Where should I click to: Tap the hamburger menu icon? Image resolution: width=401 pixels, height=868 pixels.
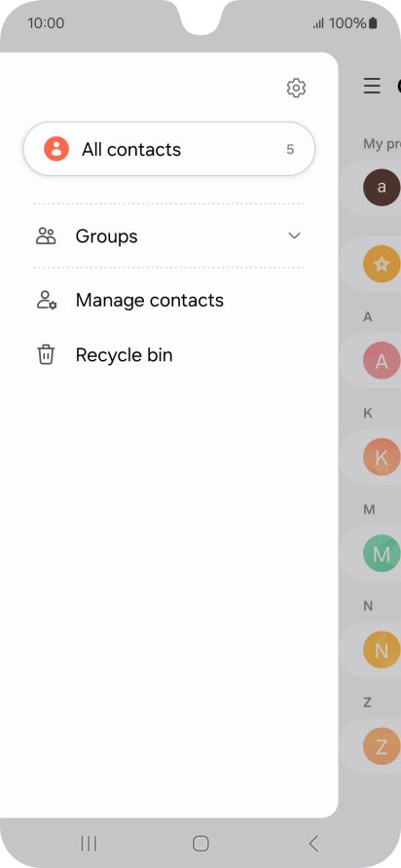[372, 87]
